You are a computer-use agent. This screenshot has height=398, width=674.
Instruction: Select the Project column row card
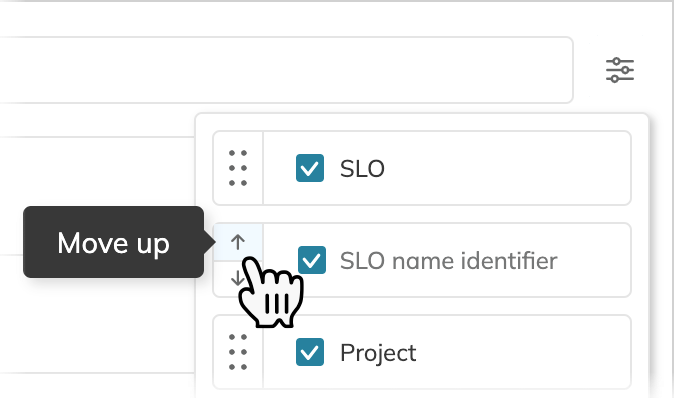tap(422, 352)
